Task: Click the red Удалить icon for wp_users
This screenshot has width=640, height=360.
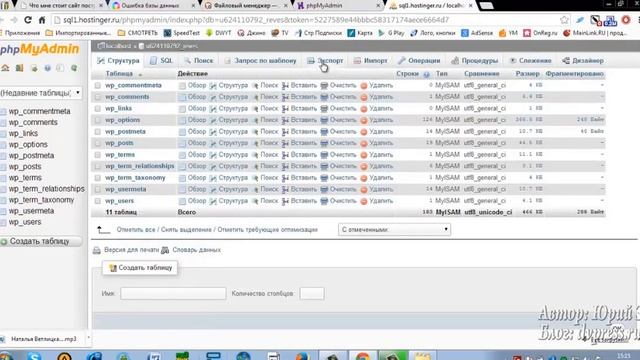Action: coord(364,201)
